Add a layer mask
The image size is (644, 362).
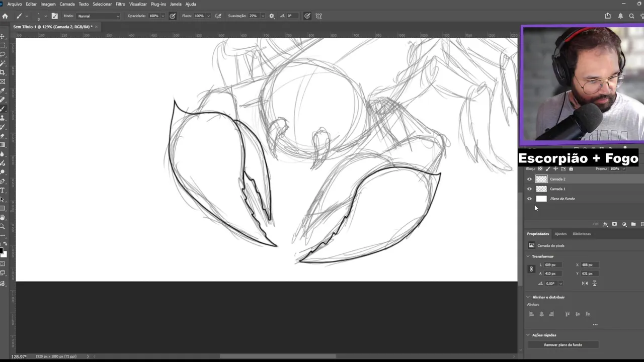tap(614, 224)
